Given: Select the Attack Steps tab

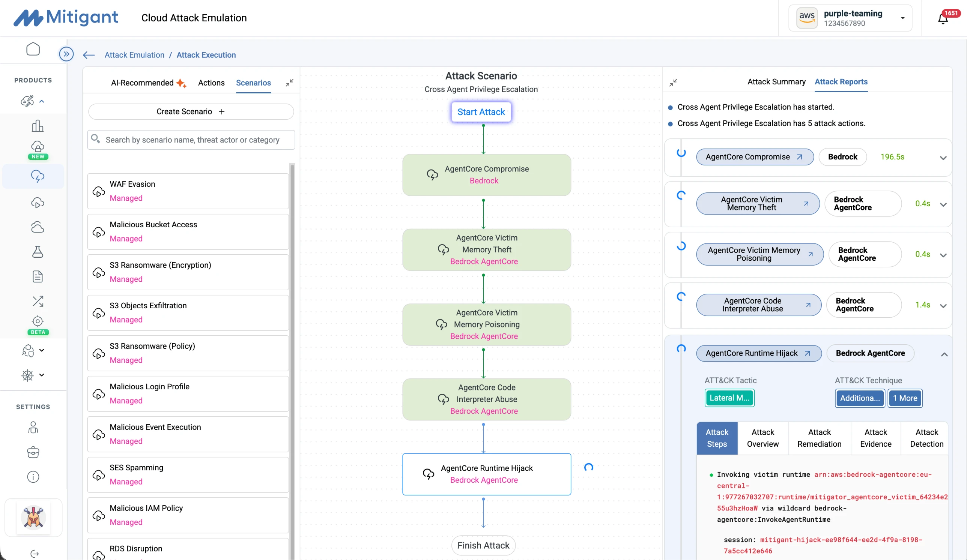Looking at the screenshot, I should pyautogui.click(x=717, y=438).
